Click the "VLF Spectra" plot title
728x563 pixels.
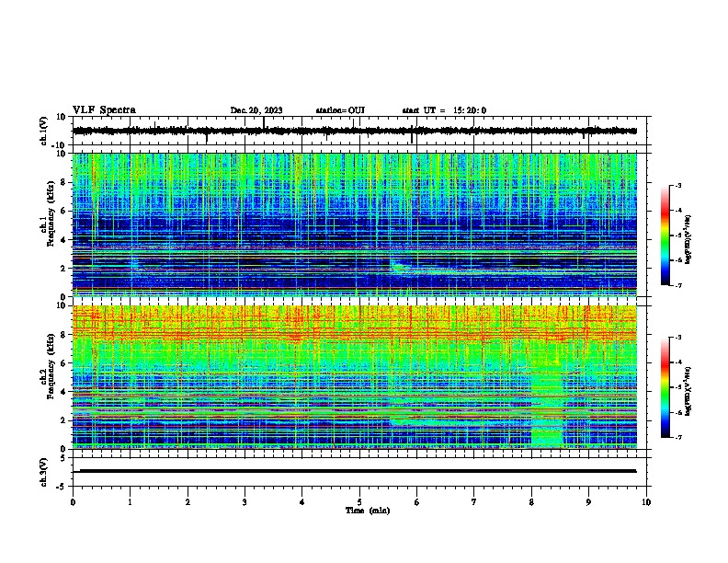(x=104, y=110)
